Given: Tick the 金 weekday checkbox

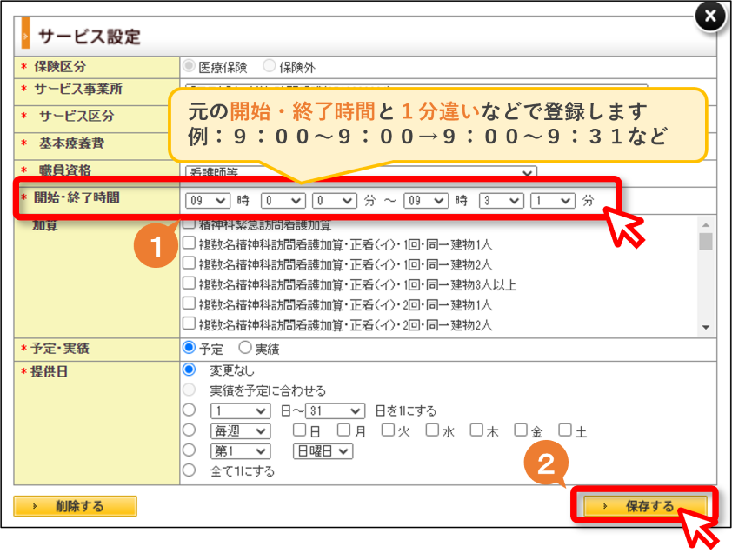Looking at the screenshot, I should (x=520, y=430).
